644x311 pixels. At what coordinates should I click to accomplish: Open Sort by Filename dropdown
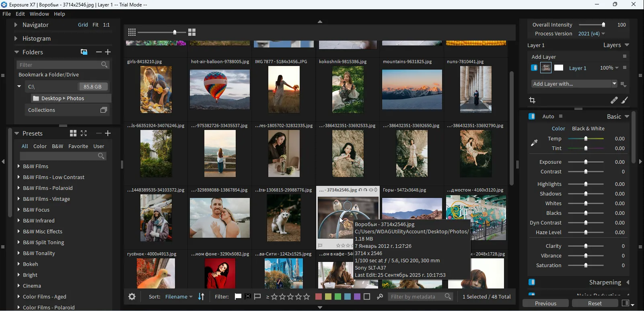click(x=179, y=297)
